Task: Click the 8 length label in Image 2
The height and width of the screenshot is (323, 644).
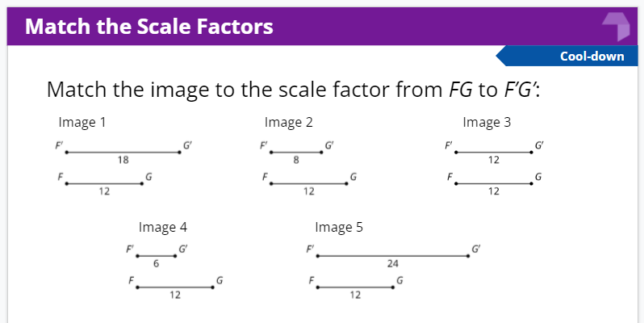Action: [x=295, y=160]
